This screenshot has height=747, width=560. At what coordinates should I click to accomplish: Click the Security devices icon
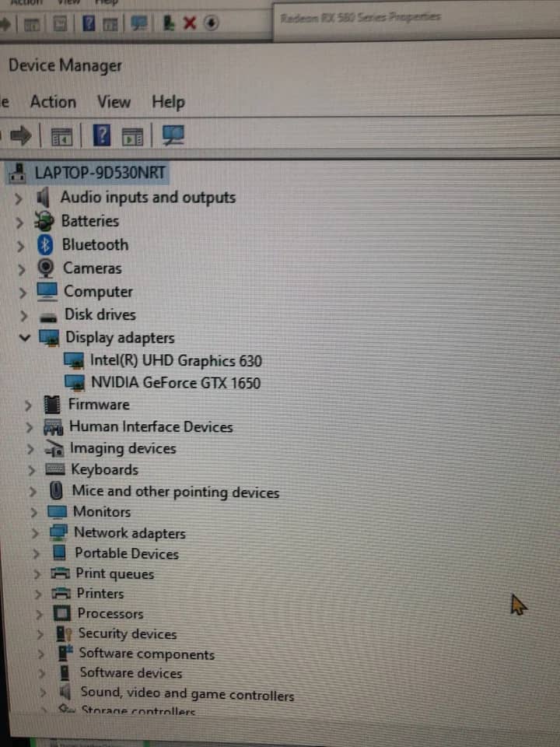[x=64, y=633]
